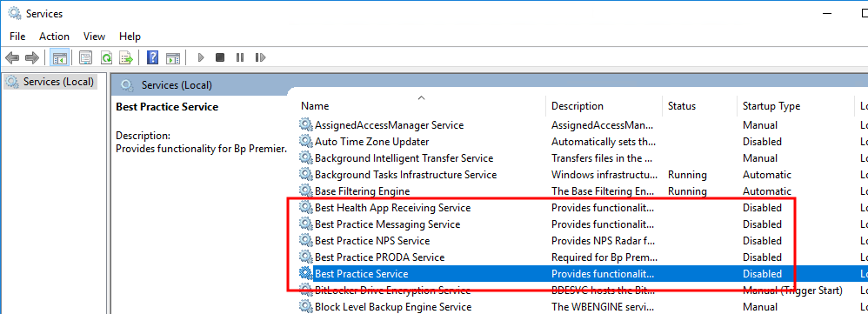Click Manual (Trigger Start) startup type cell
The image size is (868, 314).
(x=792, y=291)
